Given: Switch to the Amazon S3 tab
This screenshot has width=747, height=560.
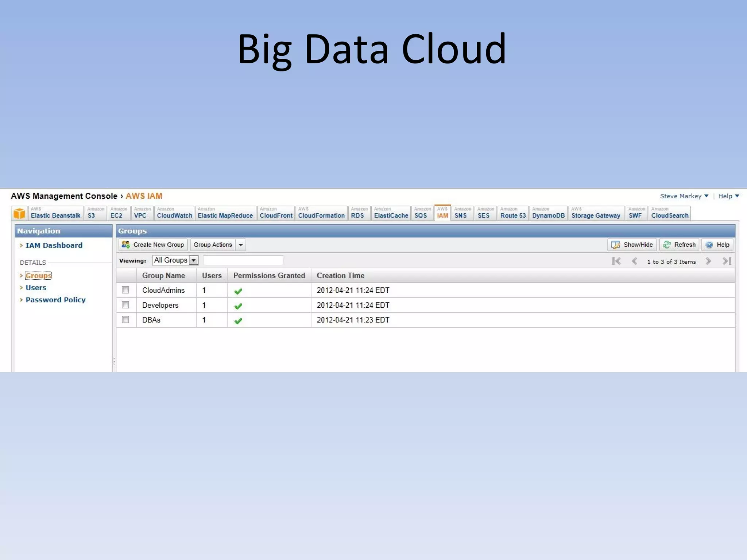Looking at the screenshot, I should tap(96, 213).
